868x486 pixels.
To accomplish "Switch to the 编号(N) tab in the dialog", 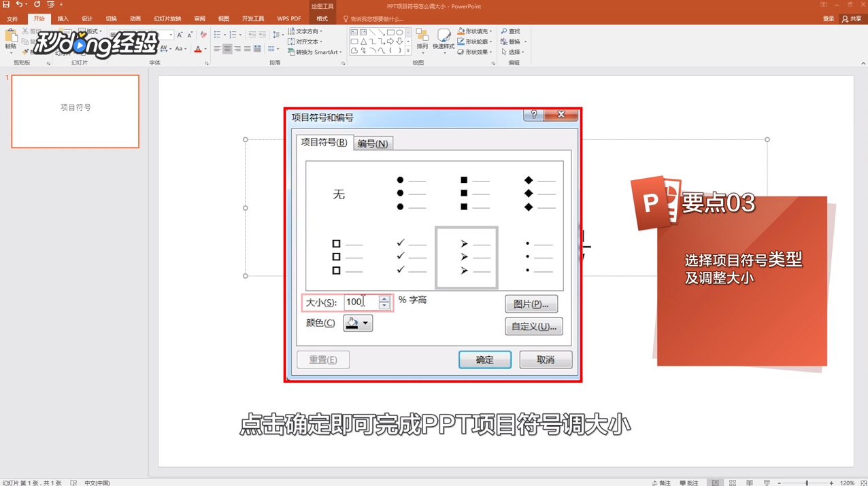I will (372, 143).
